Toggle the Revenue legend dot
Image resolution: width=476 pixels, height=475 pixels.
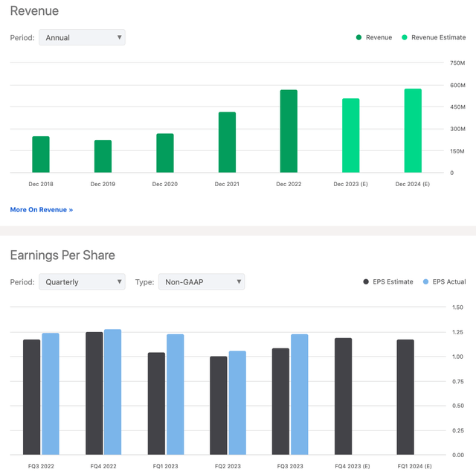tap(358, 37)
